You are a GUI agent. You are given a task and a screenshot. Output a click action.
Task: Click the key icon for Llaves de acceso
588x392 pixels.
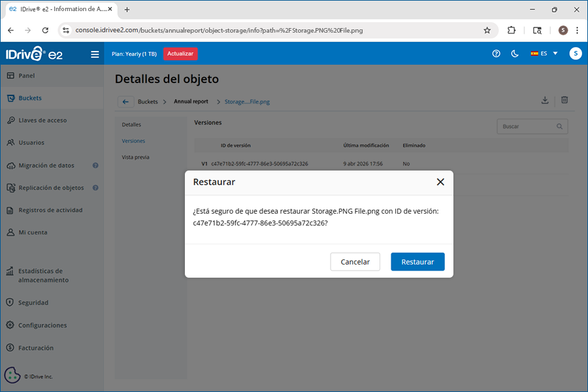(x=10, y=120)
